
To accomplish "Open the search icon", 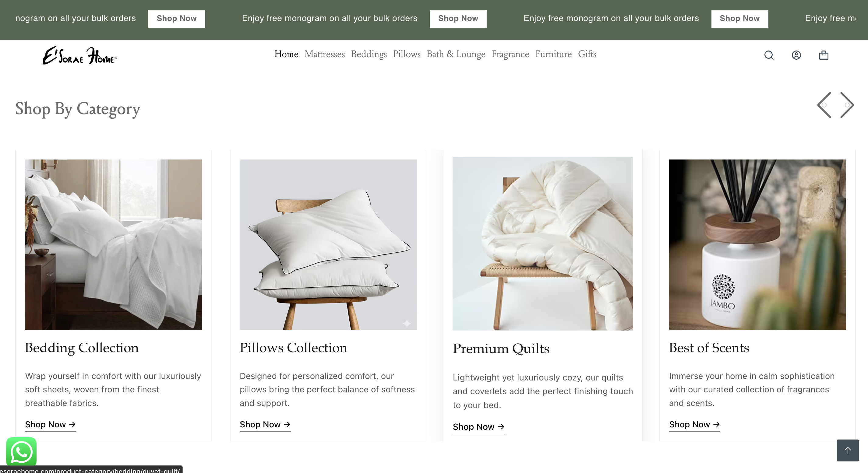I will click(x=769, y=55).
